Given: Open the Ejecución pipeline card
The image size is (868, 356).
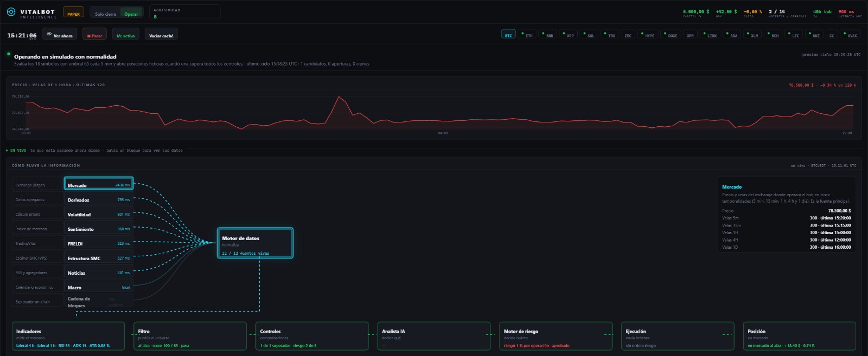Looking at the screenshot, I should [678, 336].
